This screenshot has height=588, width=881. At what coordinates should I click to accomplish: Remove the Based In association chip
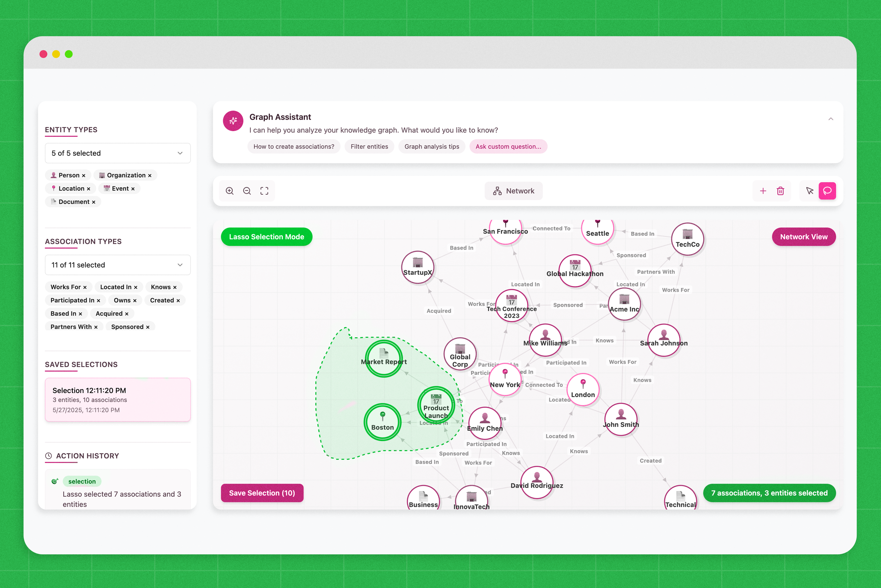click(80, 314)
